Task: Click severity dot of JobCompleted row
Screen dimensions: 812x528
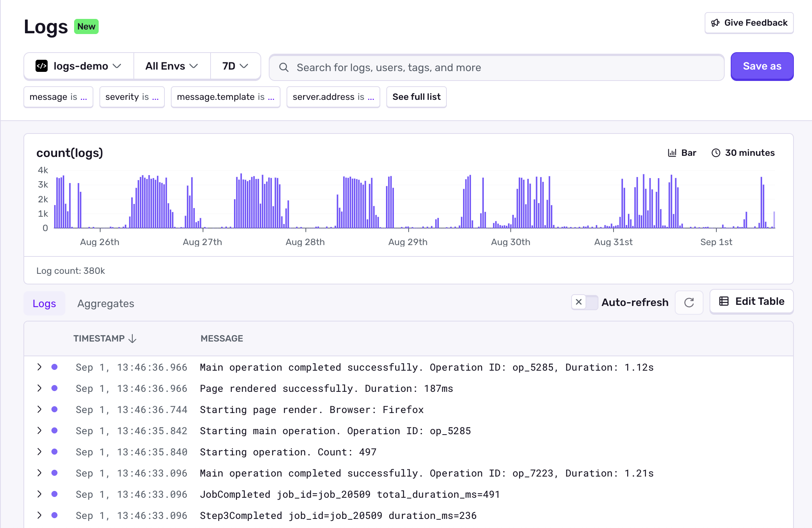Action: [x=54, y=494]
